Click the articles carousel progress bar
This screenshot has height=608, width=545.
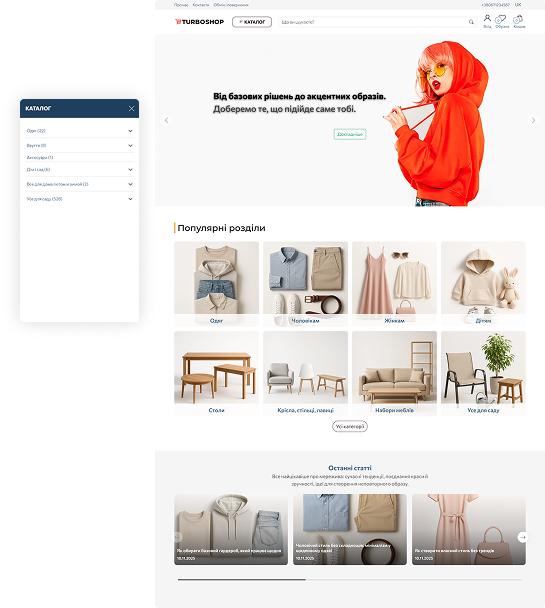(x=350, y=580)
